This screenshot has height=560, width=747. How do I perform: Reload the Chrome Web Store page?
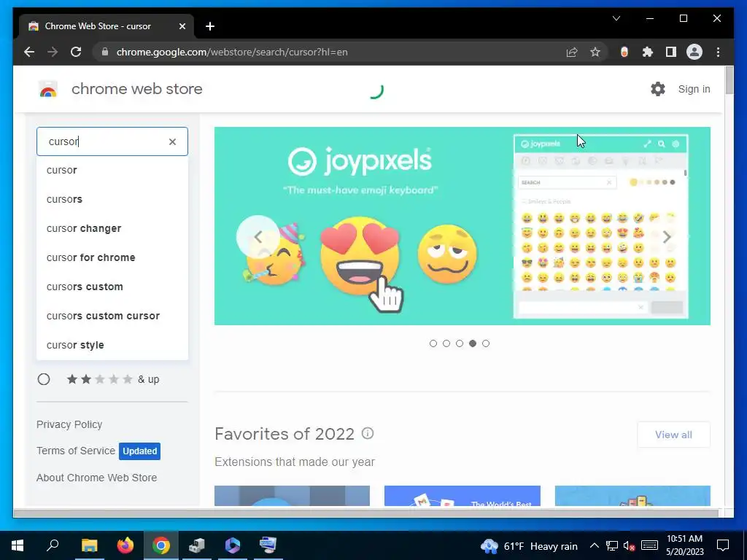coord(76,52)
